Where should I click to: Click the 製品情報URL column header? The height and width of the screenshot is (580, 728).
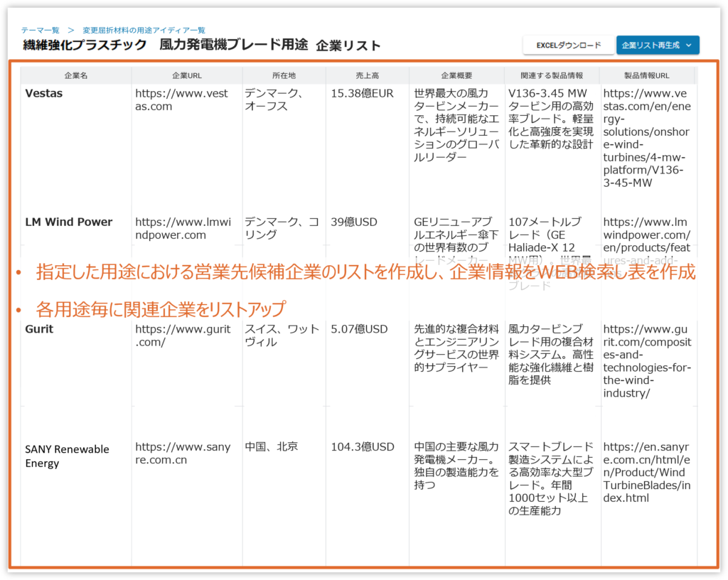[x=646, y=75]
